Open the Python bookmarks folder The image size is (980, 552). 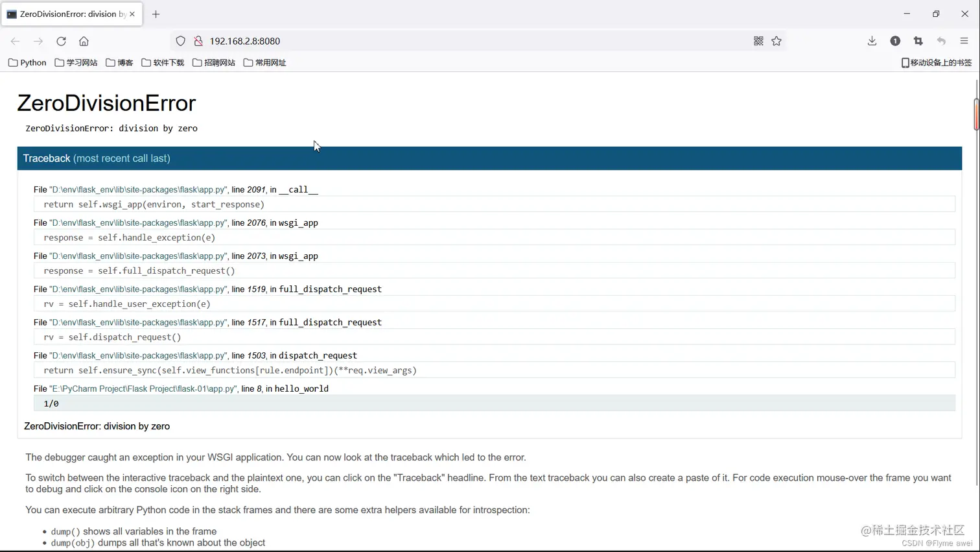pos(27,62)
